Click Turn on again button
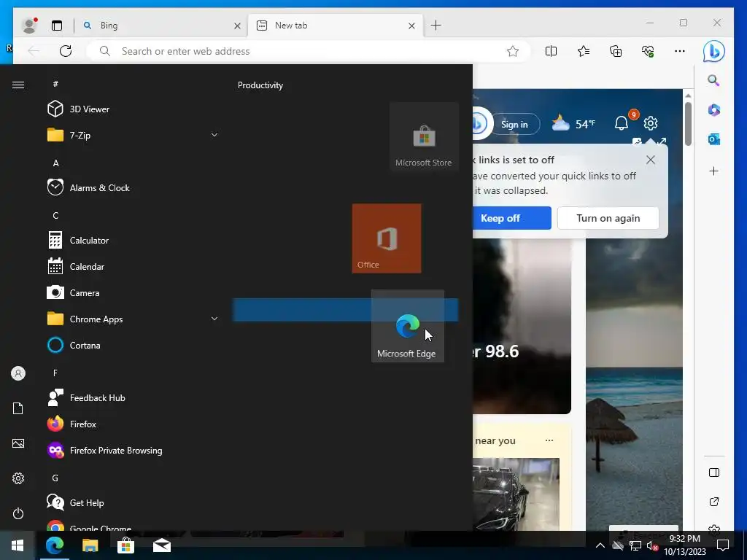747x560 pixels. point(608,218)
